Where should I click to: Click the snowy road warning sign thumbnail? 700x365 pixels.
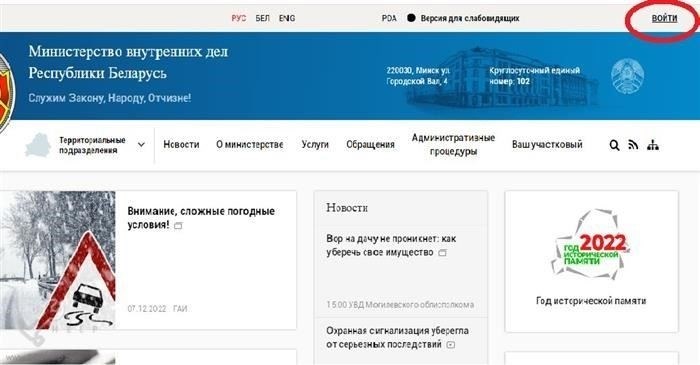tap(58, 260)
